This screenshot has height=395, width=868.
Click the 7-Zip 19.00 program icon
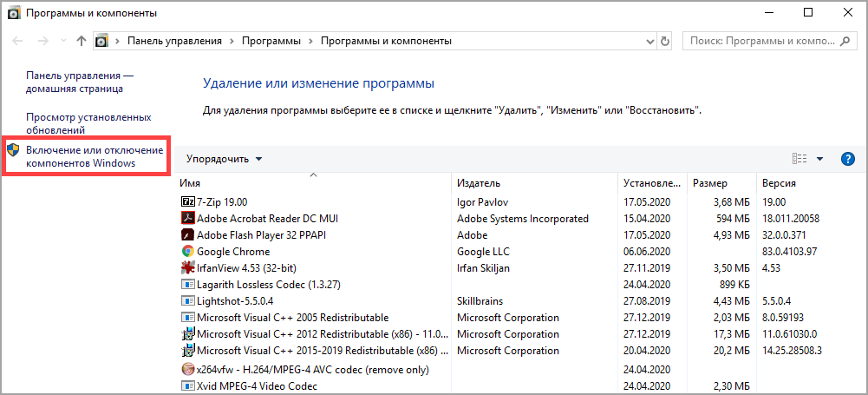[187, 202]
